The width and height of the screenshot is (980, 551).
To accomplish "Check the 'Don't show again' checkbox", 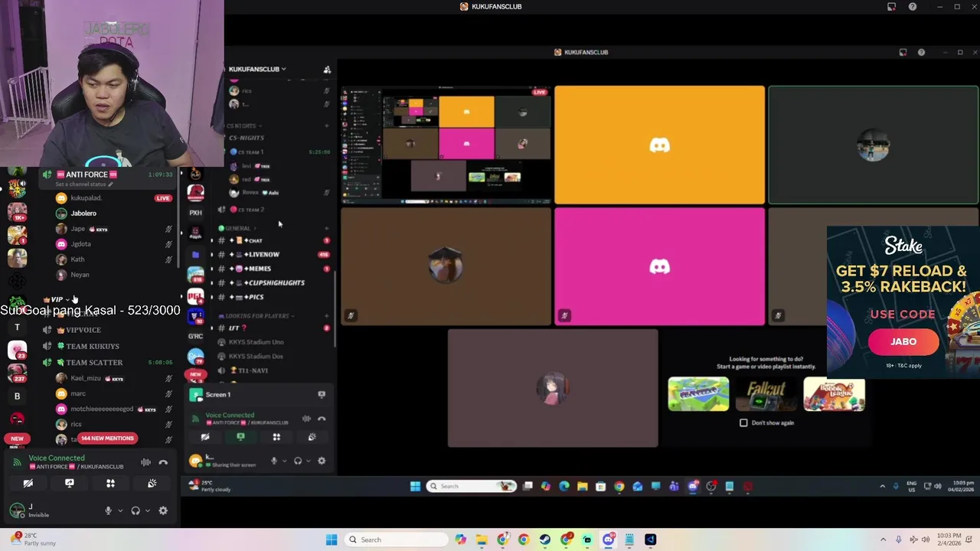I will click(x=743, y=422).
